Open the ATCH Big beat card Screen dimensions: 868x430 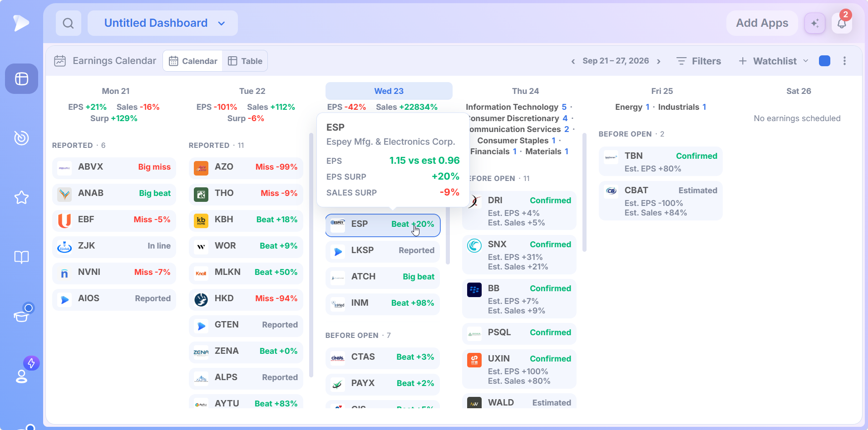(383, 278)
